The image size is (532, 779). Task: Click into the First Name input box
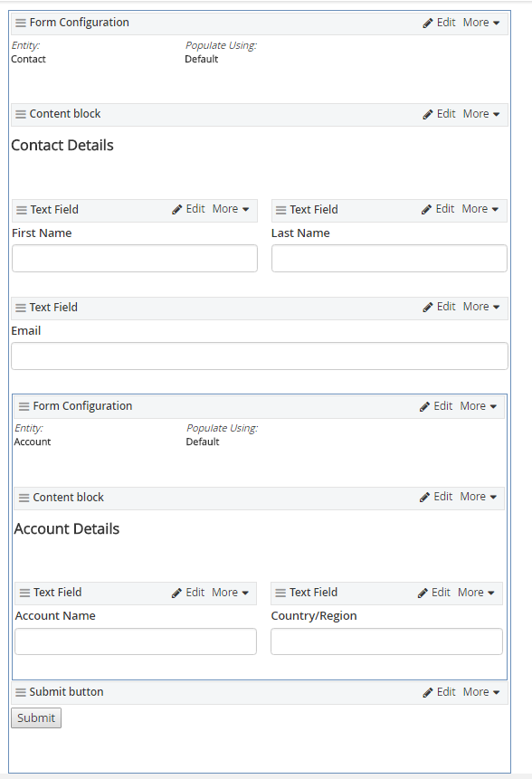(x=135, y=259)
